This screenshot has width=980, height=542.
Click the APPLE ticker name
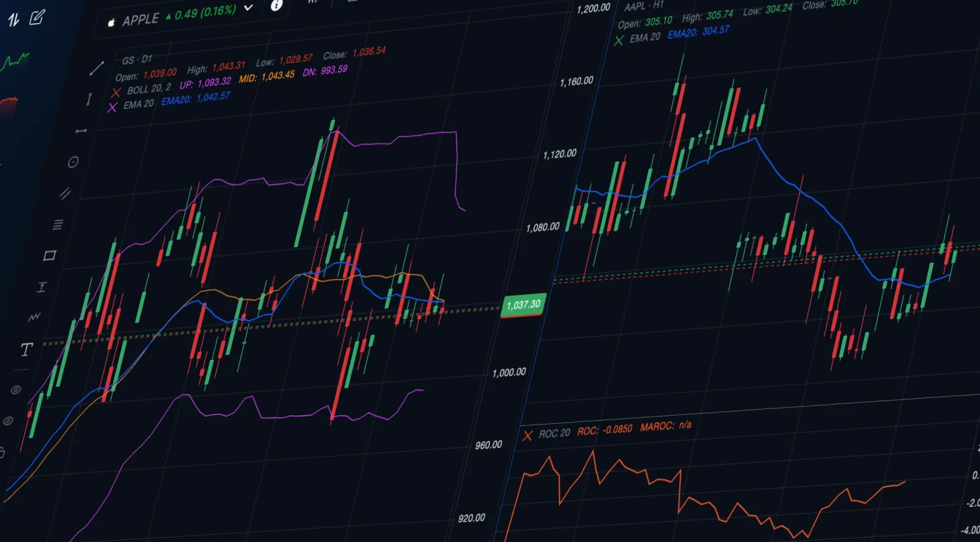click(x=141, y=19)
